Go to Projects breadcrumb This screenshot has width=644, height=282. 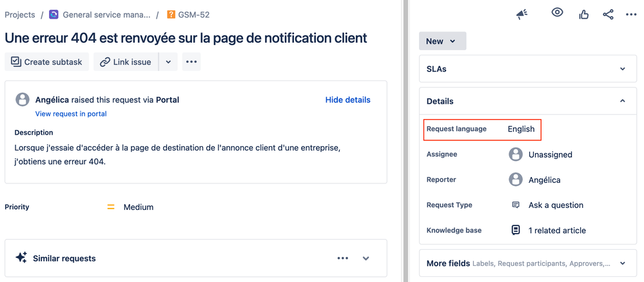[20, 15]
